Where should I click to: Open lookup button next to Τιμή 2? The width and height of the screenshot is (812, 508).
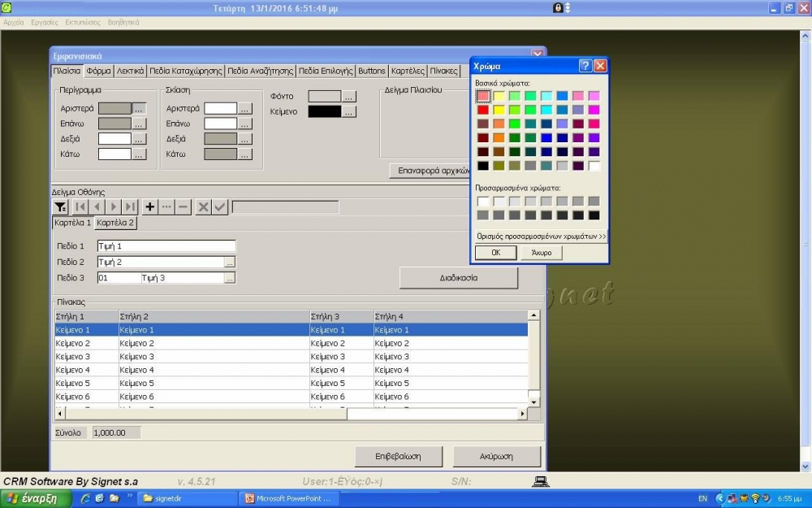(x=230, y=263)
